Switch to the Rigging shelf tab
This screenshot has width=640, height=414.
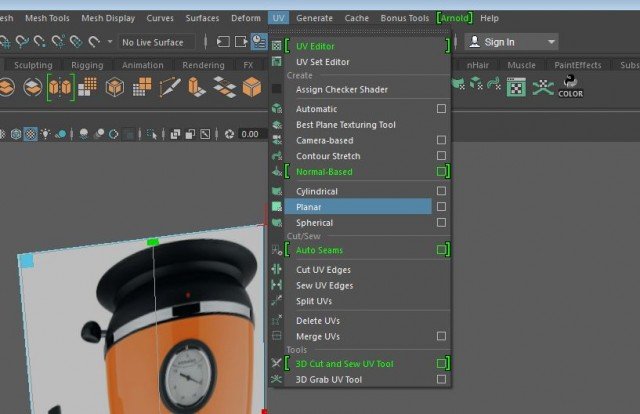[x=87, y=65]
